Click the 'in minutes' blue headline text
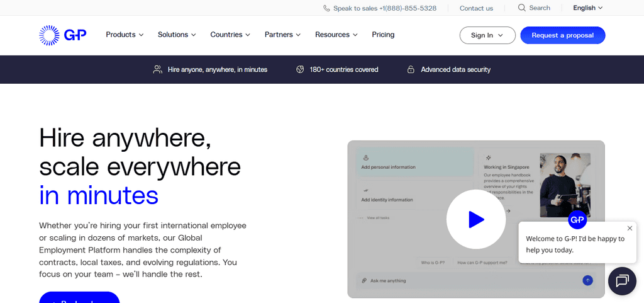This screenshot has width=644, height=303. [x=99, y=196]
